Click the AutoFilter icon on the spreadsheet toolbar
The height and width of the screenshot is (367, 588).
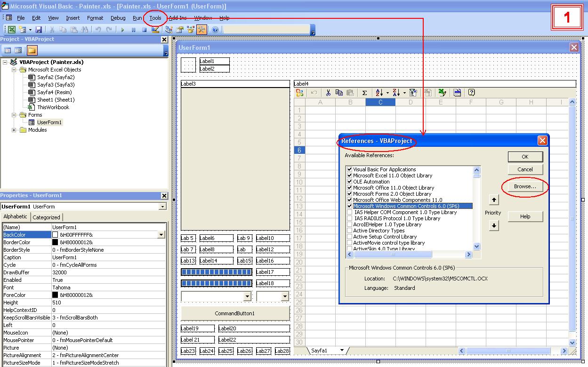[x=413, y=93]
